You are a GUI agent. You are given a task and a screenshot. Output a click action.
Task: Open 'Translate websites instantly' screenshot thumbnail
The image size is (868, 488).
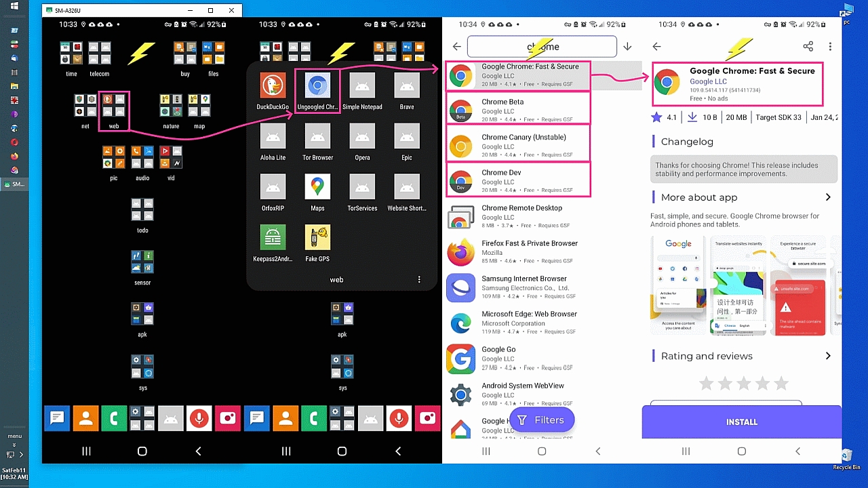point(739,285)
